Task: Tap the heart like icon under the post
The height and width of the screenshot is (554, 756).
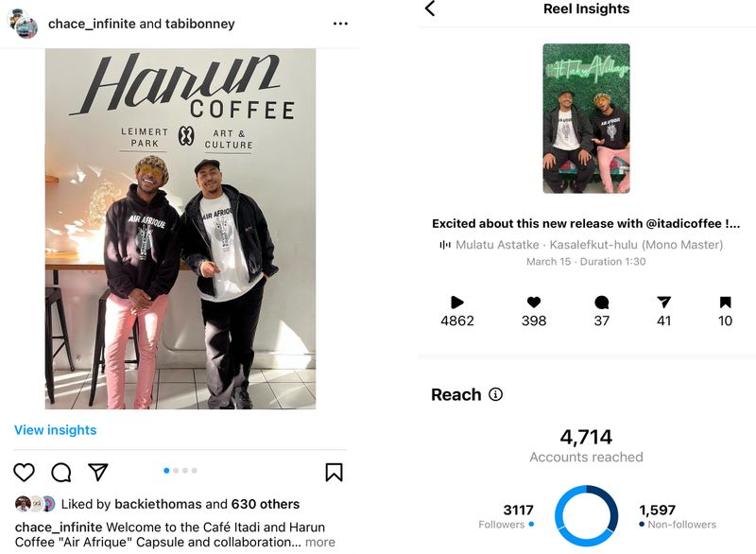Action: tap(24, 472)
